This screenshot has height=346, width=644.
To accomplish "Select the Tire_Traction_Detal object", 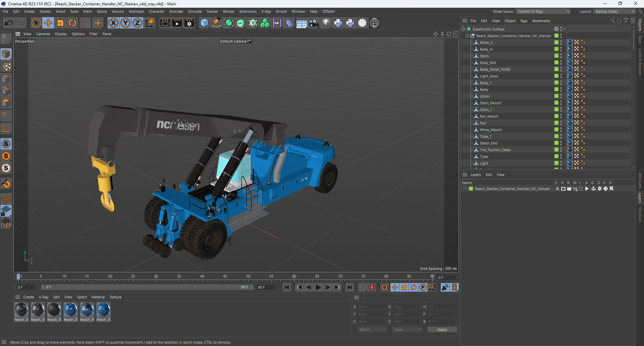I will point(495,150).
